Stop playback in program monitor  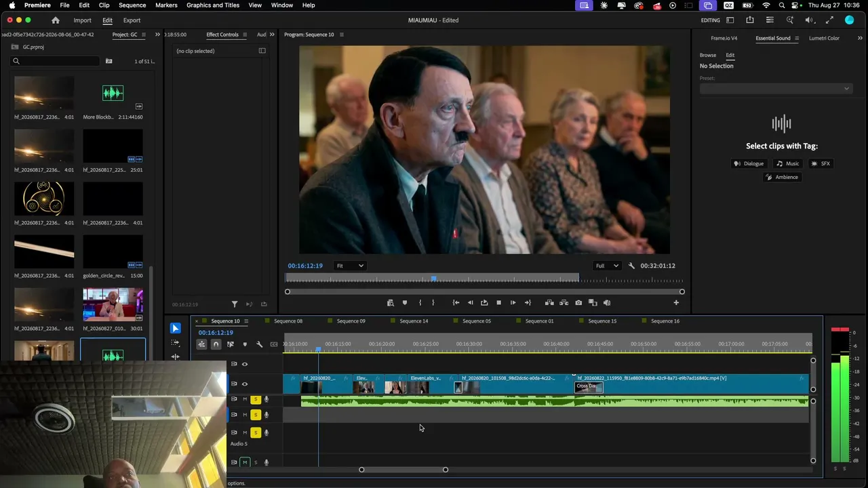click(498, 303)
